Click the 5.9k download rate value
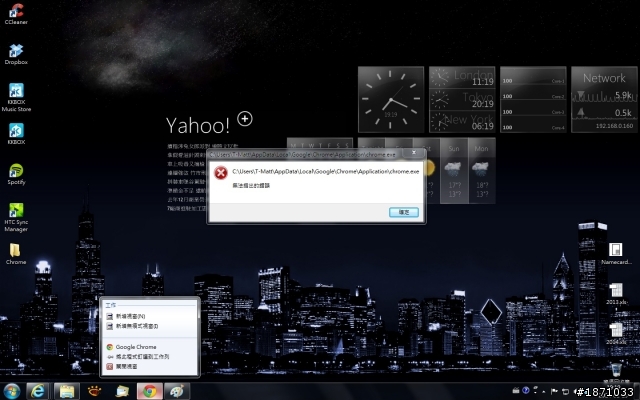The width and height of the screenshot is (640, 400). pos(623,95)
